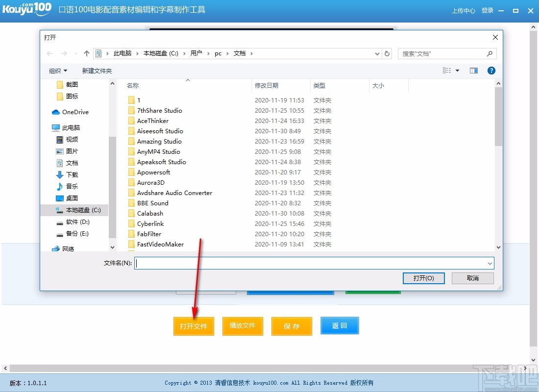The image size is (539, 392).
Task: Select the Aiseesoft Studio folder
Action: 156,131
